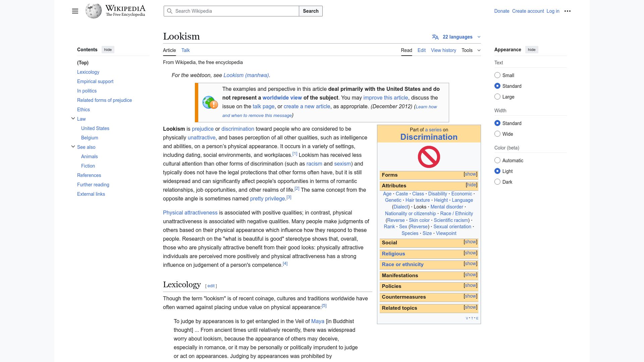
Task: Hide the Contents sidebar
Action: [108, 50]
